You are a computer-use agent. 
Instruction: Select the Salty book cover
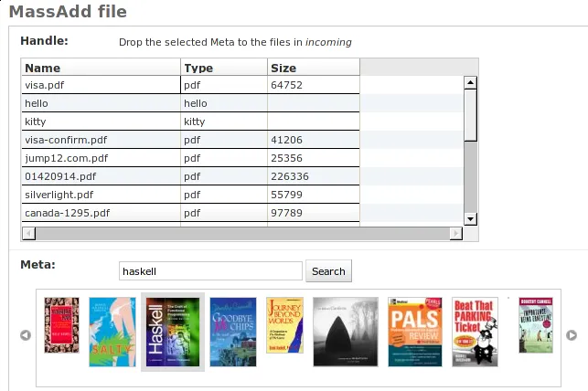tap(112, 332)
